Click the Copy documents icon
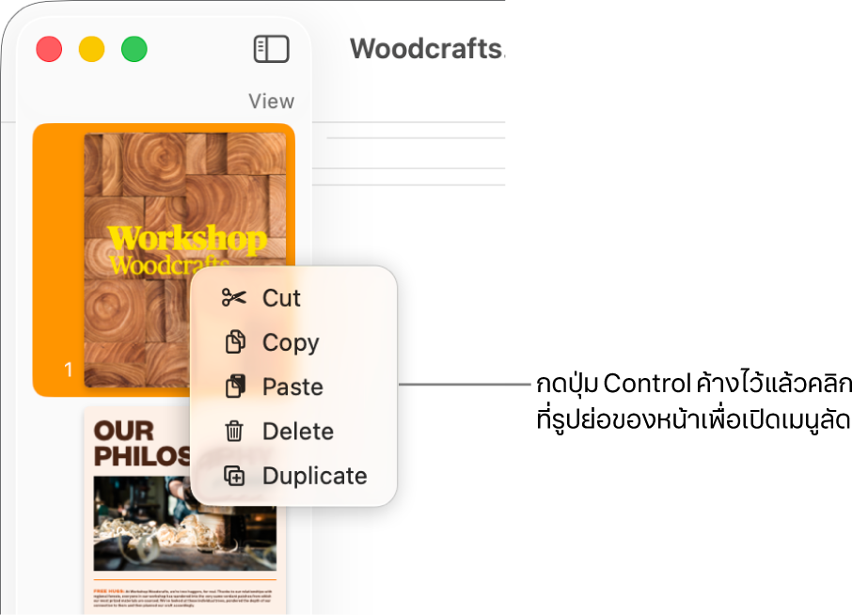868x615 pixels. [235, 341]
